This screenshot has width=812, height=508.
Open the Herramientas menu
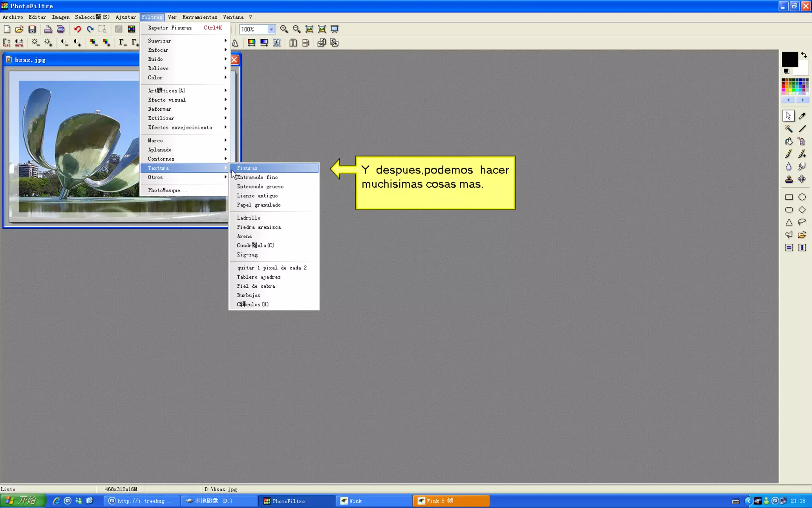pyautogui.click(x=200, y=17)
